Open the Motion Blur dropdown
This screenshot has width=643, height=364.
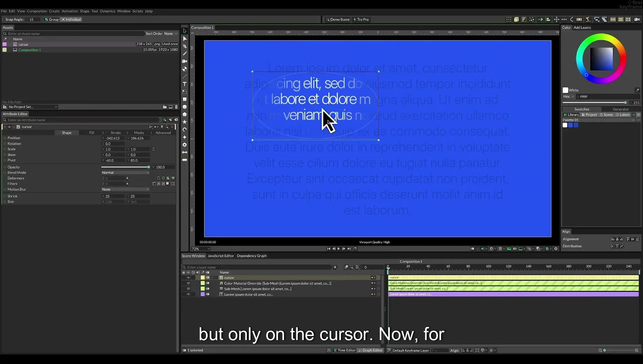click(x=125, y=189)
